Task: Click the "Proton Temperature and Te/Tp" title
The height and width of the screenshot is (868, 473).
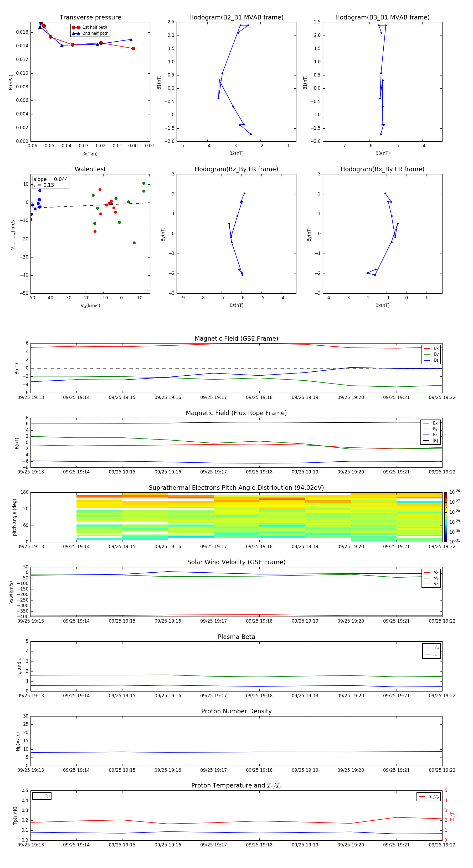Action: coord(236,786)
